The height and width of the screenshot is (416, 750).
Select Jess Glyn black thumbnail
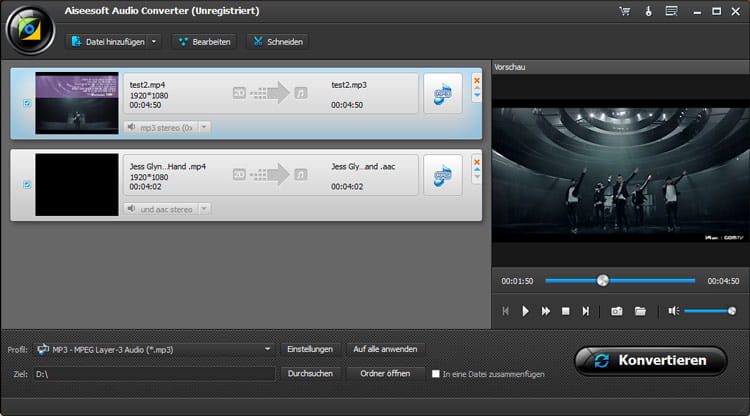(x=77, y=185)
